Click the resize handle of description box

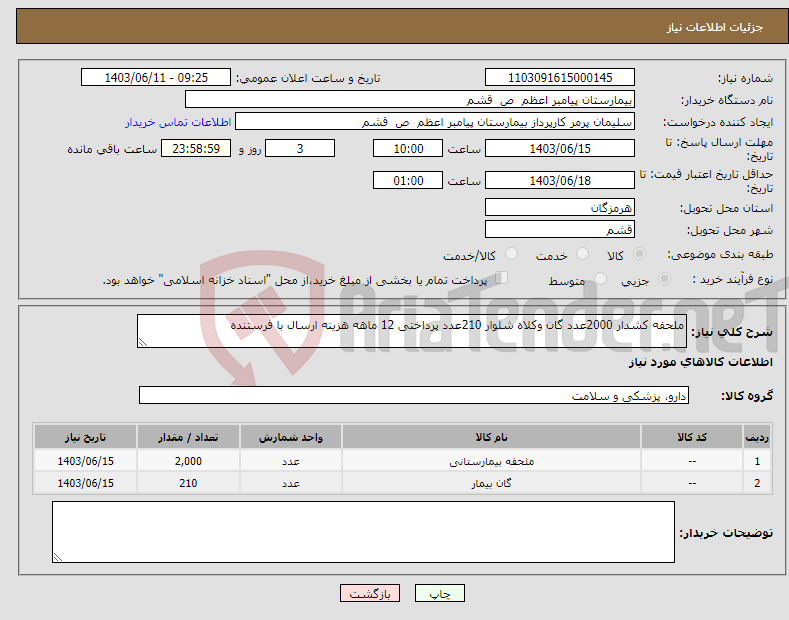(x=143, y=342)
